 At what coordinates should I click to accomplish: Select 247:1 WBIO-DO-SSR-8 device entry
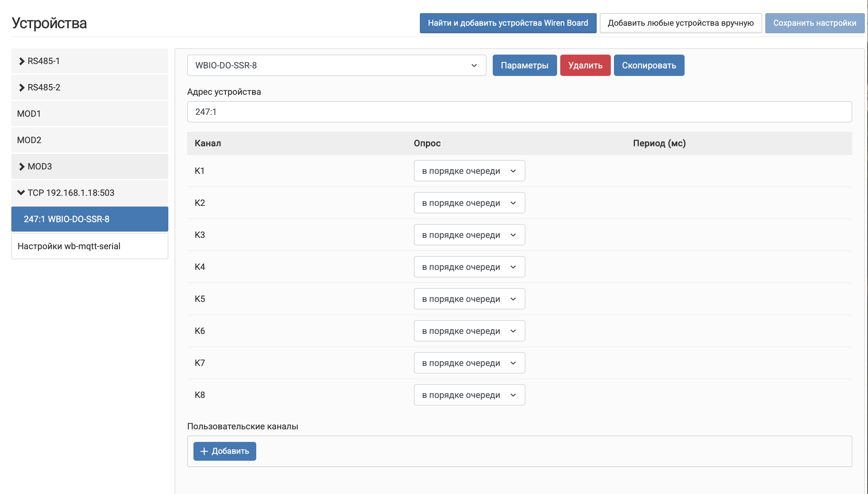(90, 219)
